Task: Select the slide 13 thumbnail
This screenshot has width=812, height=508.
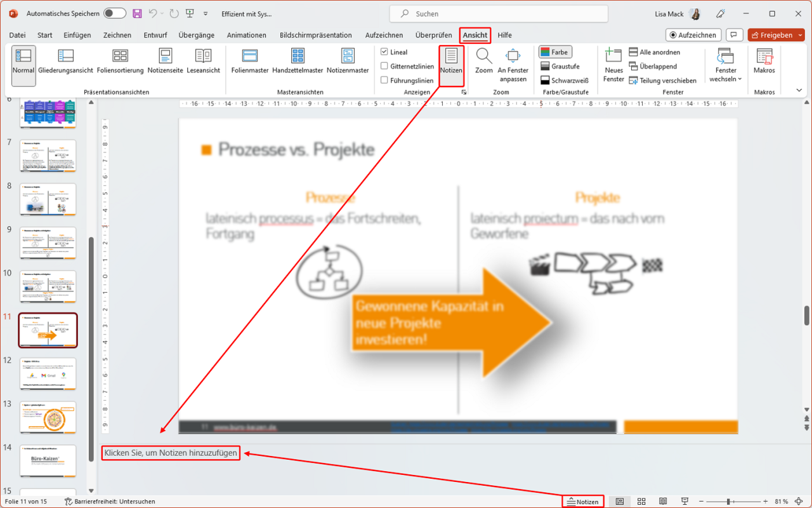Action: click(48, 417)
